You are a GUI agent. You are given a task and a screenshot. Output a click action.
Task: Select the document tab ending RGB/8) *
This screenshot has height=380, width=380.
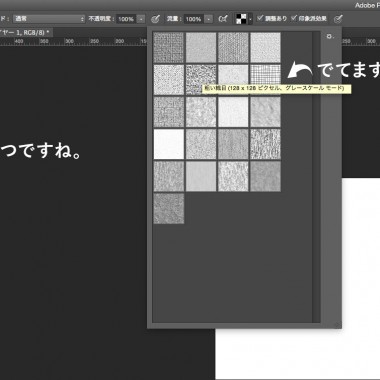25,33
